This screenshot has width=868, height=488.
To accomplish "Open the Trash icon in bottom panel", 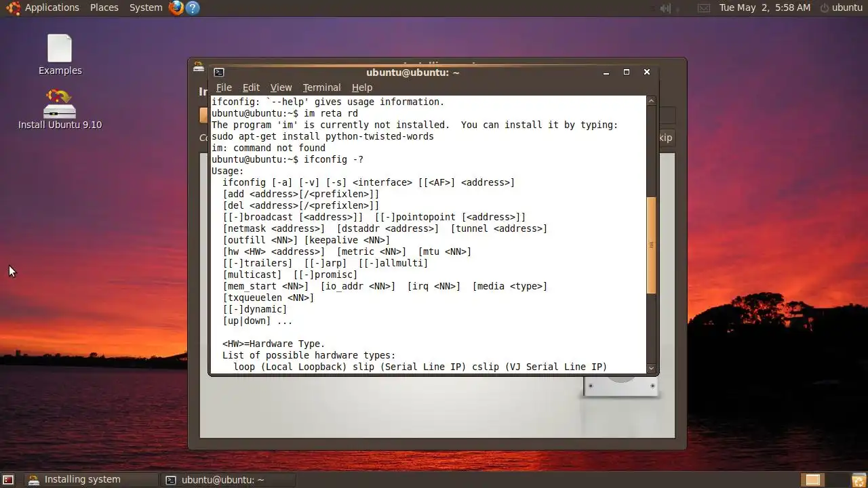I will pos(859,480).
